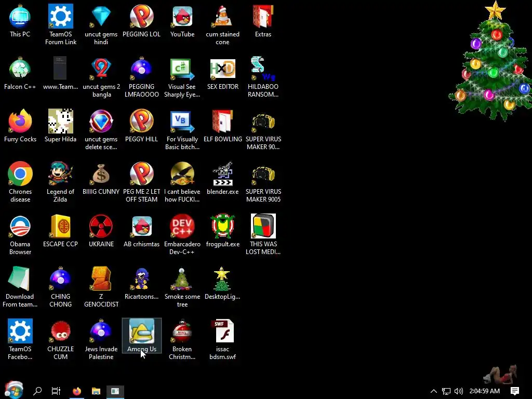The height and width of the screenshot is (399, 532).
Task: Open File Explorer from the taskbar
Action: click(96, 391)
